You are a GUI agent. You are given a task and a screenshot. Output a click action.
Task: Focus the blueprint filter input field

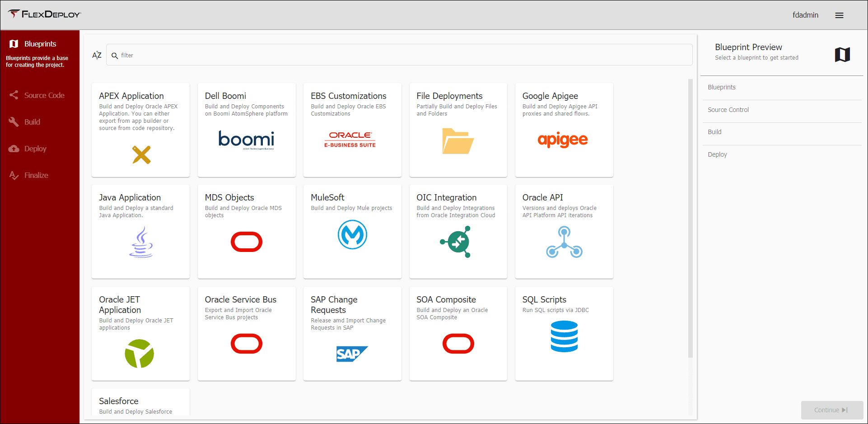pos(399,55)
